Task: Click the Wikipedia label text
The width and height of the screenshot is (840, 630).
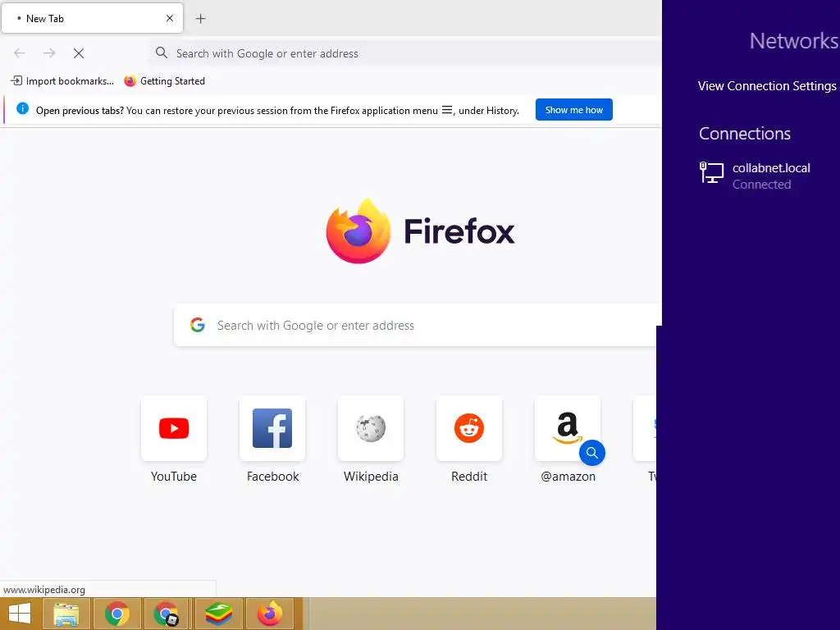Action: [x=371, y=477]
